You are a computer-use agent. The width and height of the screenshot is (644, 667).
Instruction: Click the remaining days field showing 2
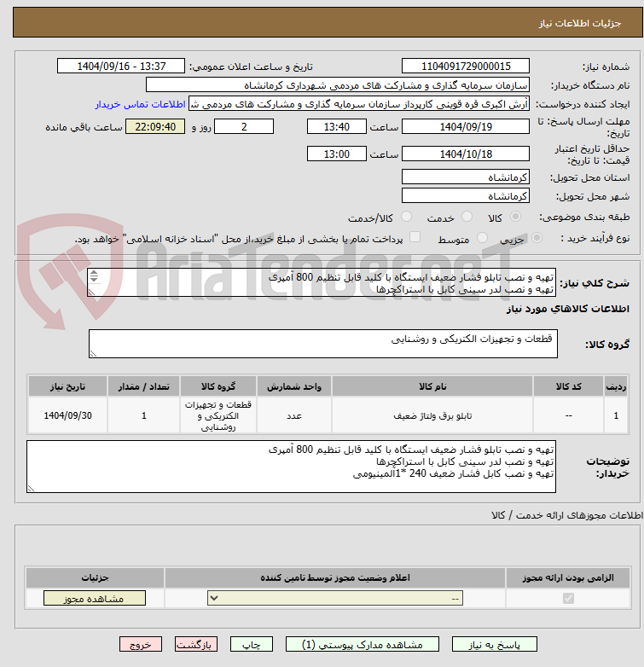244,127
